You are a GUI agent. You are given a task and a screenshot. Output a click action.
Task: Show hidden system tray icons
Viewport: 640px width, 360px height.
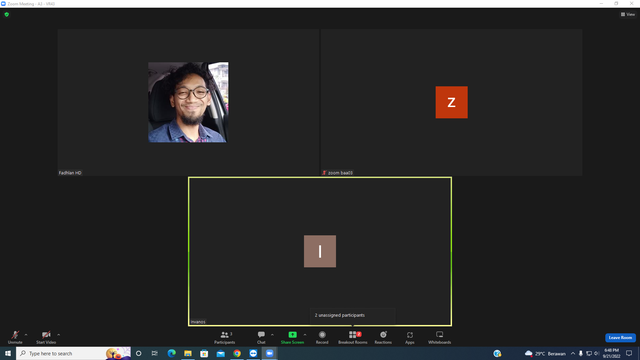click(x=573, y=353)
